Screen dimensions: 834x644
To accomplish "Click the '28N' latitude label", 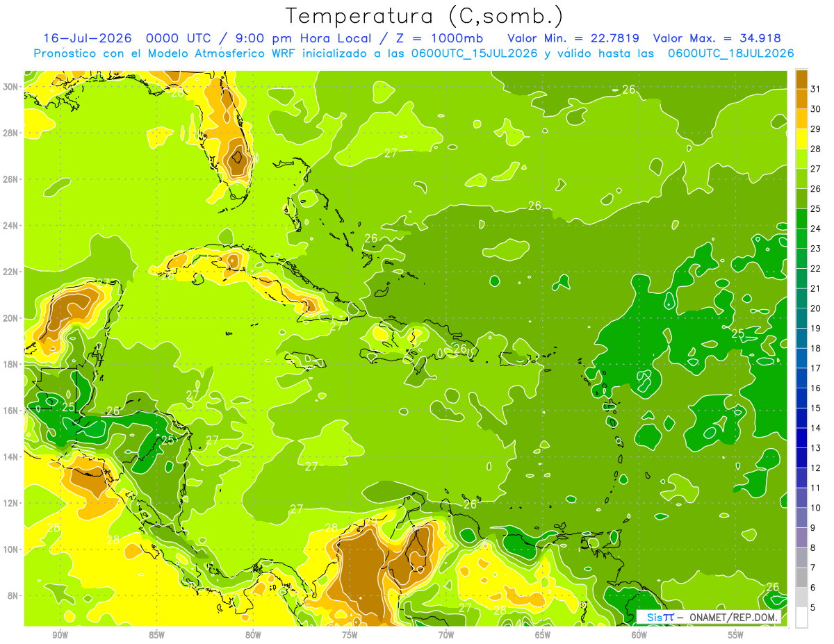I will click(x=10, y=133).
